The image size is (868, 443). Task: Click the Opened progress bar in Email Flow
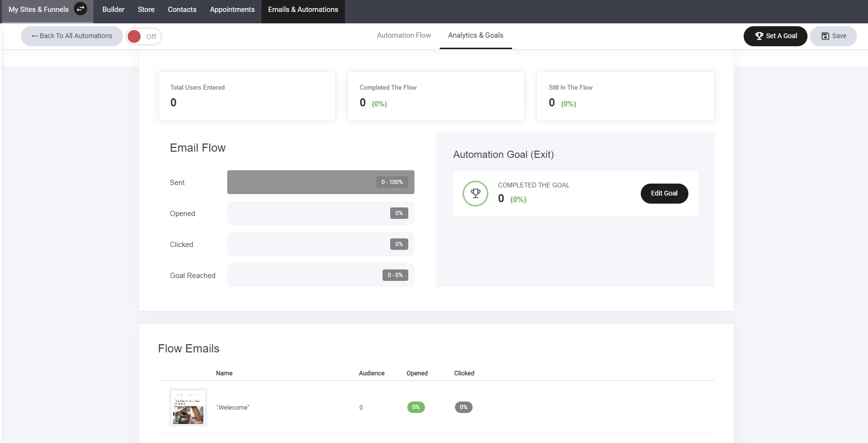(320, 213)
